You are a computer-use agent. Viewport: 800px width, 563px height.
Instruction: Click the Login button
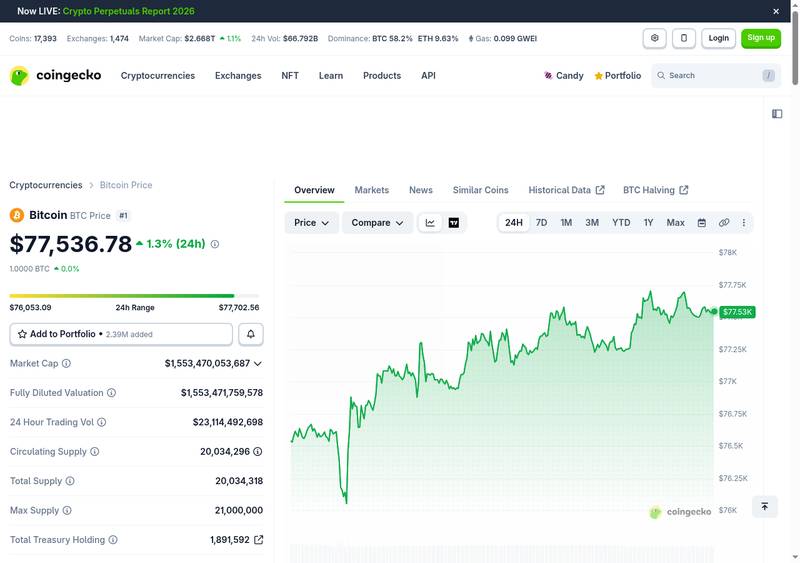(x=718, y=38)
